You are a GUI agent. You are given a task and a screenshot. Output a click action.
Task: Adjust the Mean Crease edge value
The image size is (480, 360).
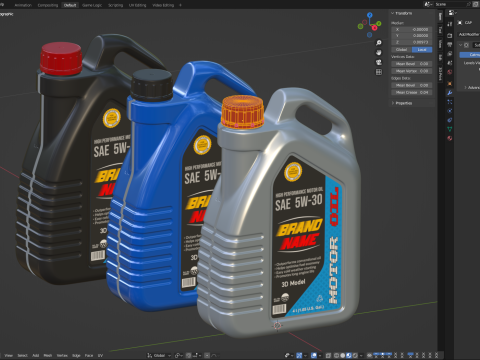[x=412, y=92]
